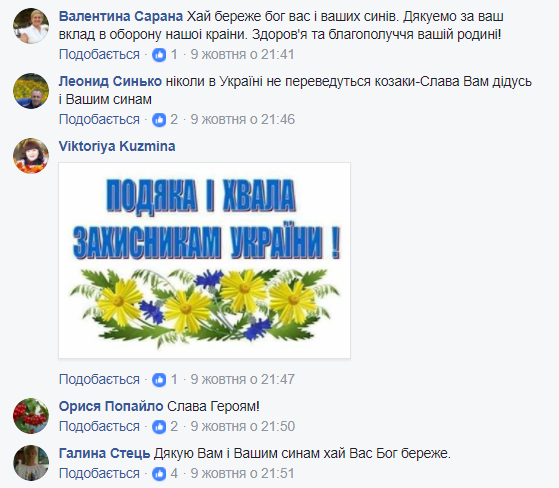
Task: Open the Орися Попайло name link
Action: tap(111, 406)
